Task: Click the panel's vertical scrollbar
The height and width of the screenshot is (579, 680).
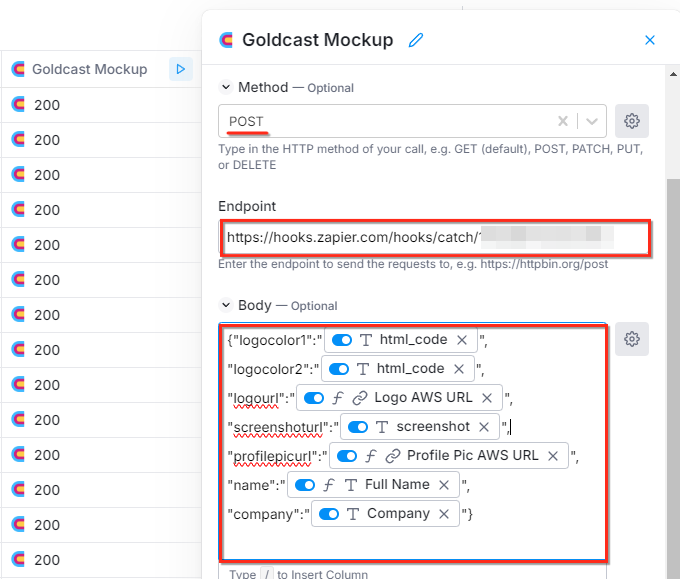Action: [672, 300]
